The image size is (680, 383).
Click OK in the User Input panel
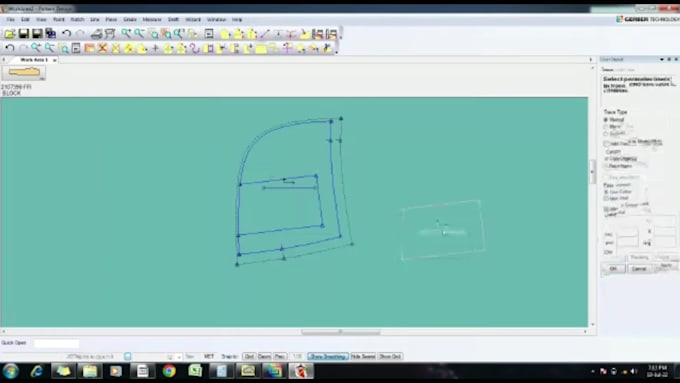pos(613,269)
